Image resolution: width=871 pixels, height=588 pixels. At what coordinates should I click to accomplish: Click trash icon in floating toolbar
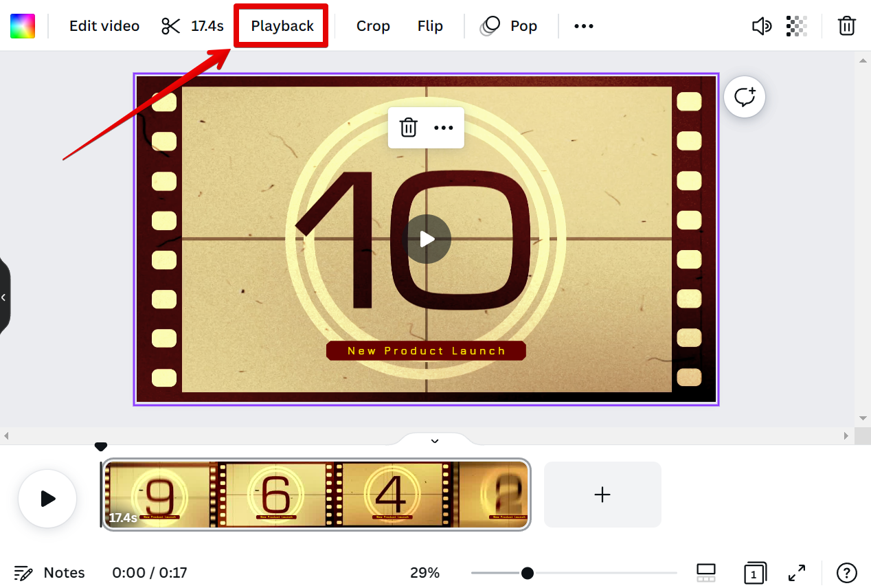point(409,128)
